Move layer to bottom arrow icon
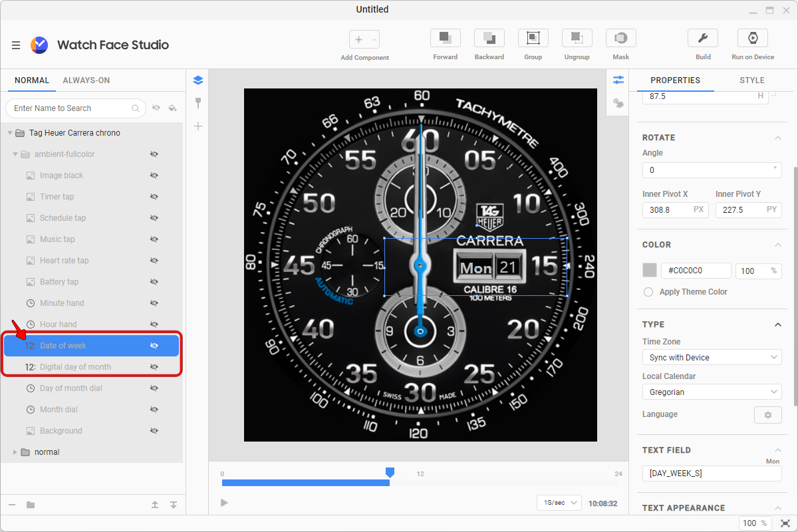 point(173,505)
